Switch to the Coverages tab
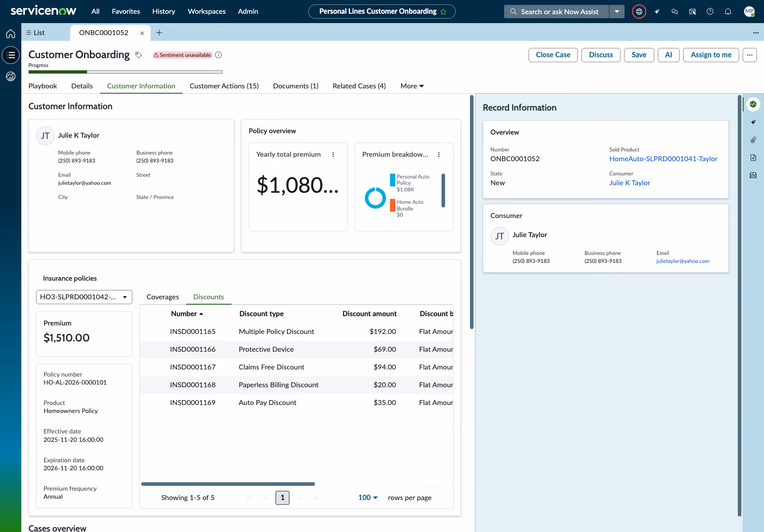764x532 pixels. tap(163, 297)
